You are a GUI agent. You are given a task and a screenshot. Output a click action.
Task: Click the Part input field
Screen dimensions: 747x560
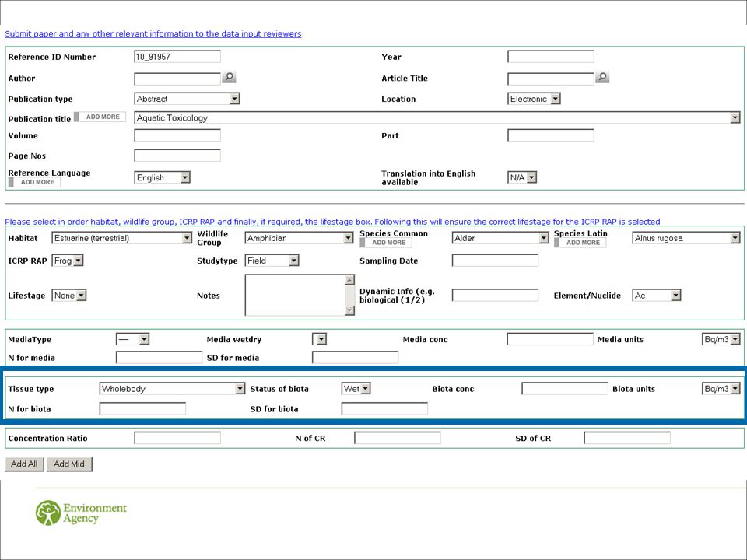coord(551,135)
